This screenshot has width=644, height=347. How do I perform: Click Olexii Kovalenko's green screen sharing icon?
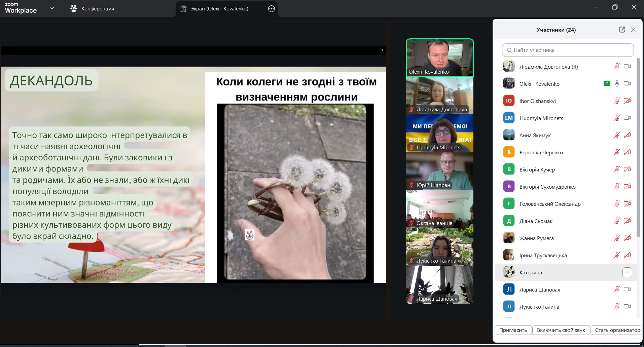[x=607, y=83]
